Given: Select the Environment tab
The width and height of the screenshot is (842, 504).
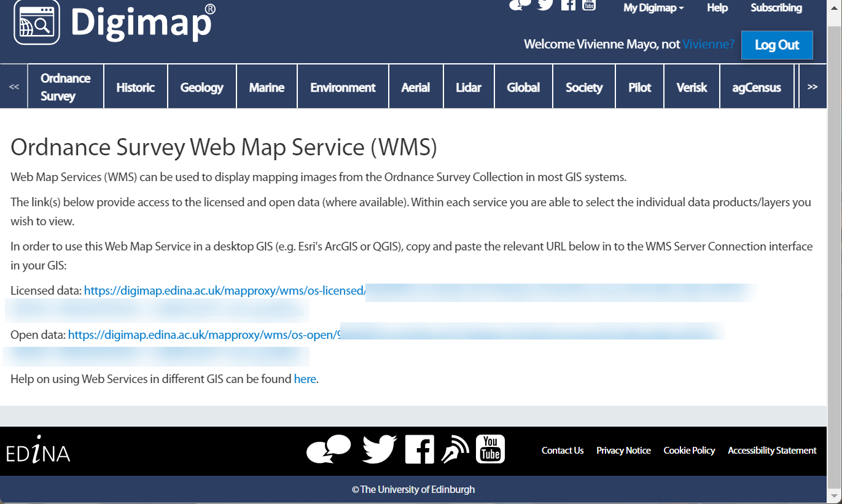Looking at the screenshot, I should [343, 87].
